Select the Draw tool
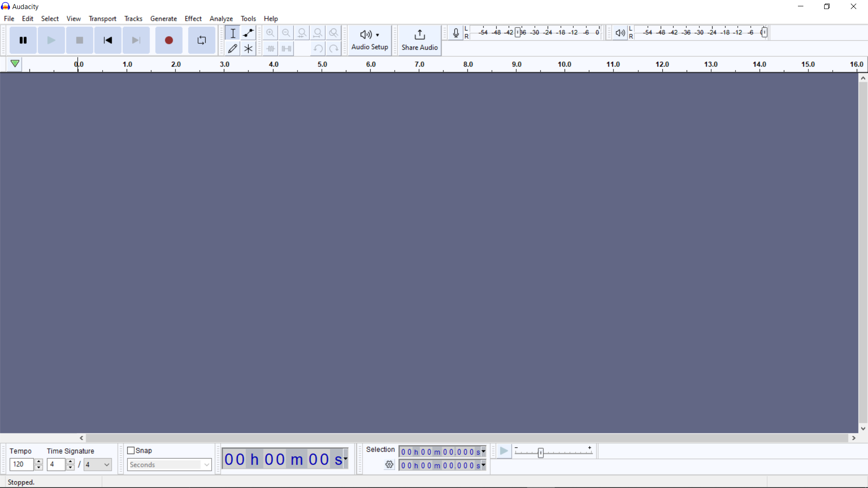The width and height of the screenshot is (868, 488). 232,49
